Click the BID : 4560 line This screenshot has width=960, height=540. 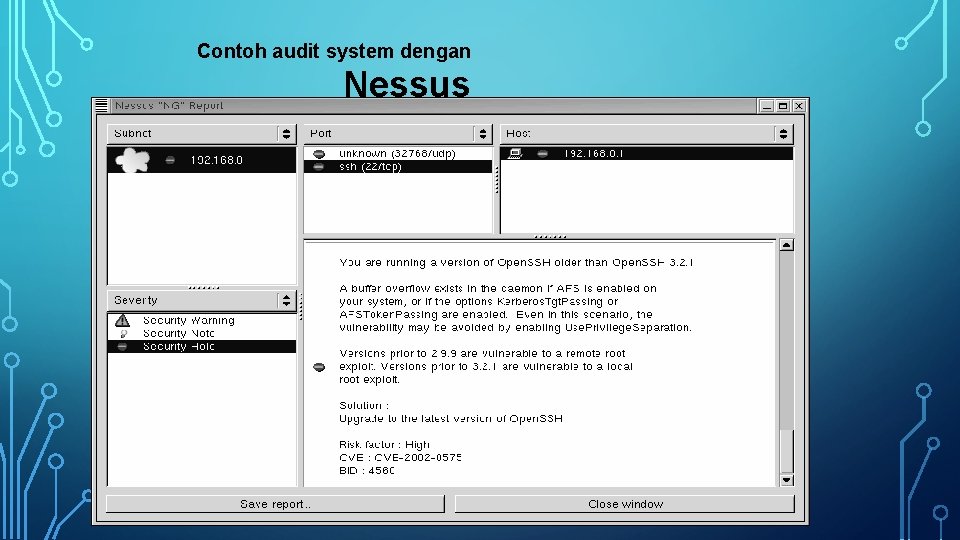pyautogui.click(x=367, y=471)
